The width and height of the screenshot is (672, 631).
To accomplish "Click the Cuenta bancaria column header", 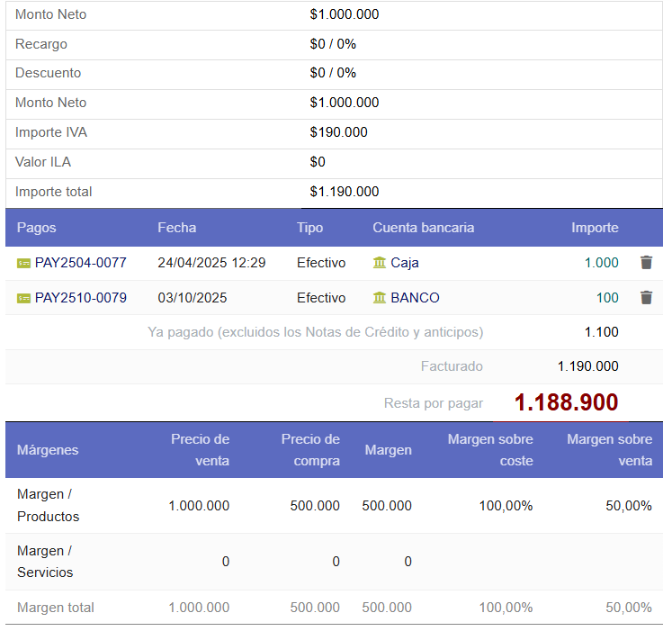I will click(x=423, y=228).
